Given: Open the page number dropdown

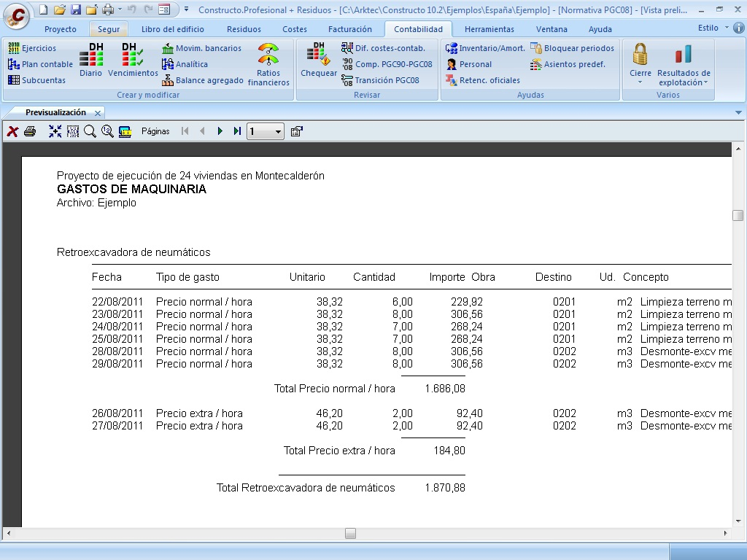Looking at the screenshot, I should point(279,131).
